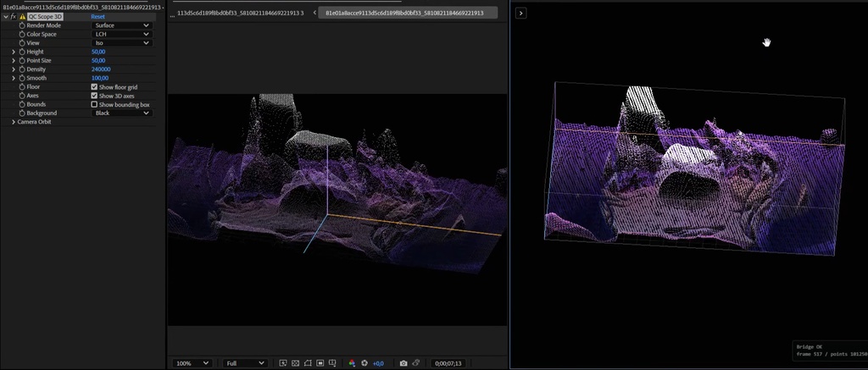This screenshot has height=370, width=868.
Task: Disable the Show floor grid checkbox
Action: pyautogui.click(x=94, y=87)
